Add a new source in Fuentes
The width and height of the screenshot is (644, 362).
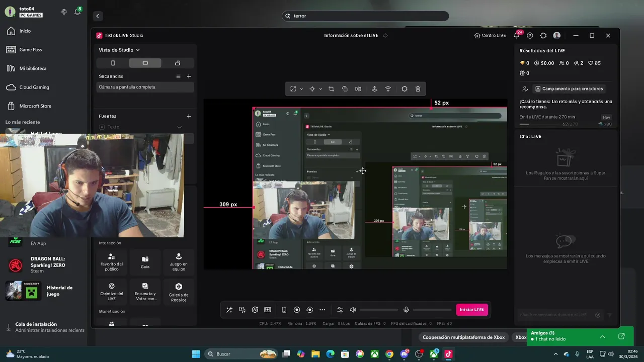coord(189,116)
